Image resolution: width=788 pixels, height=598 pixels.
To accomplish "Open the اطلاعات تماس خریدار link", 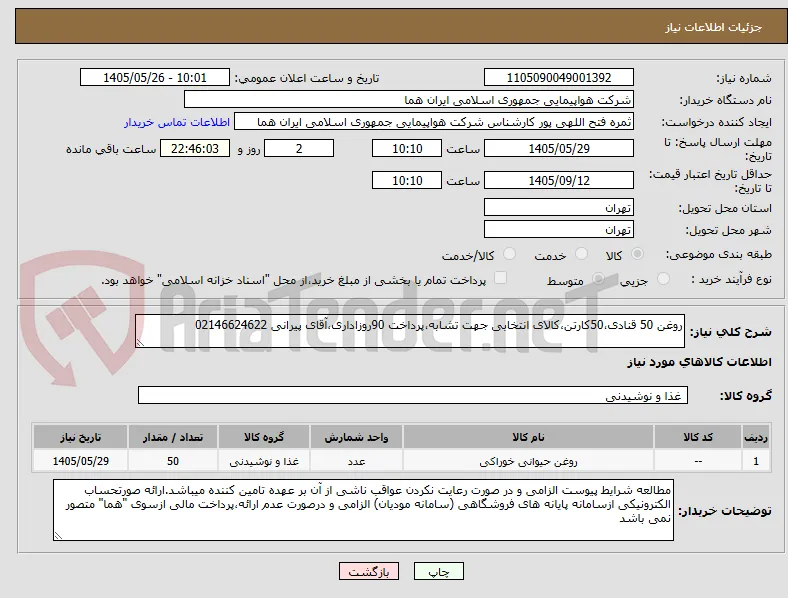I will click(177, 122).
